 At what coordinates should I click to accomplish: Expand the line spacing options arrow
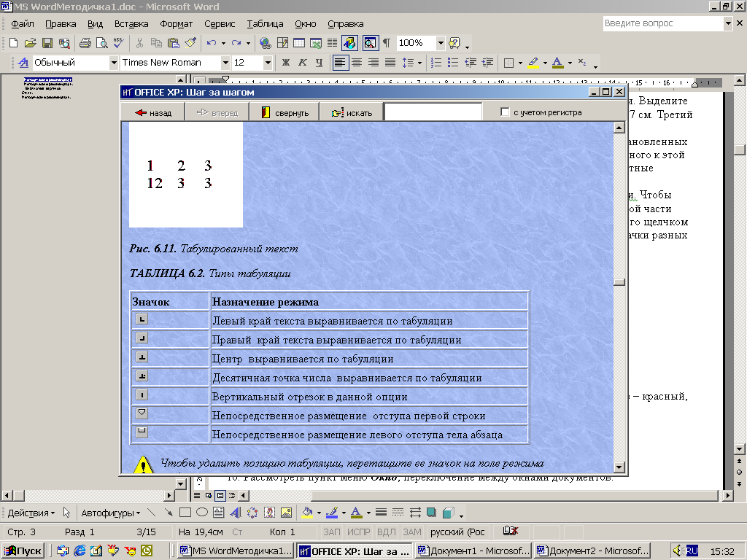[x=419, y=63]
